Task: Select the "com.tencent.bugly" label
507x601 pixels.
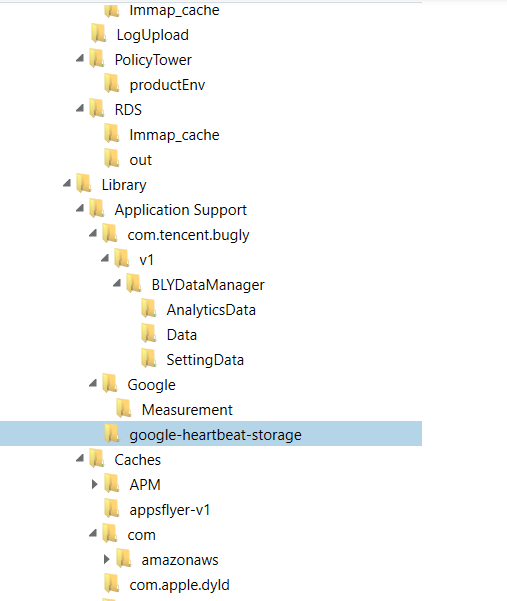Action: pos(188,235)
